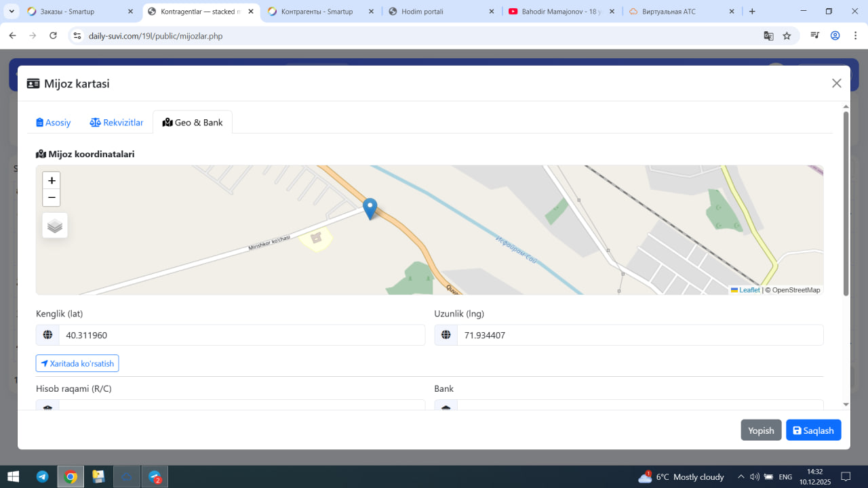
Task: Open the media controls icon in Chrome
Action: 816,36
